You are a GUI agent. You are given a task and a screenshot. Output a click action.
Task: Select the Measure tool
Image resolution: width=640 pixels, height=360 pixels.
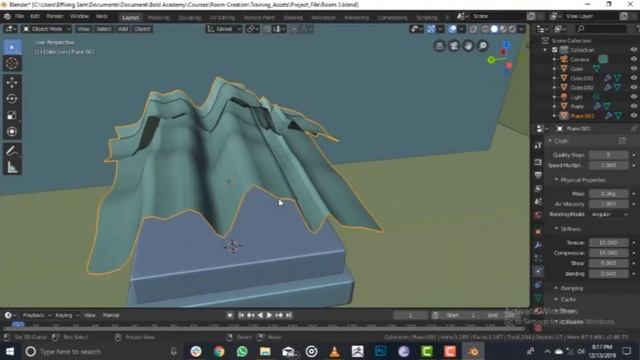click(x=12, y=167)
